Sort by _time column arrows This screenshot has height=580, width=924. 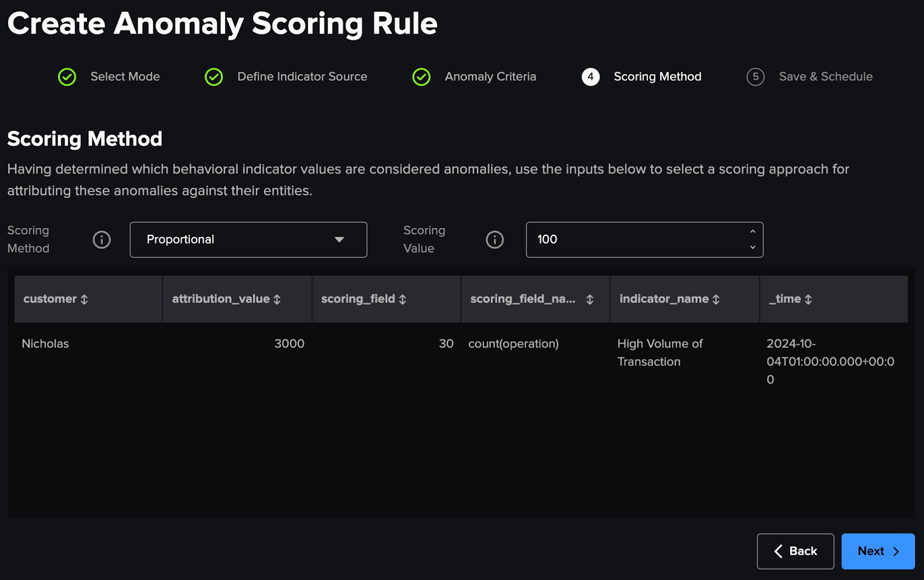click(808, 299)
